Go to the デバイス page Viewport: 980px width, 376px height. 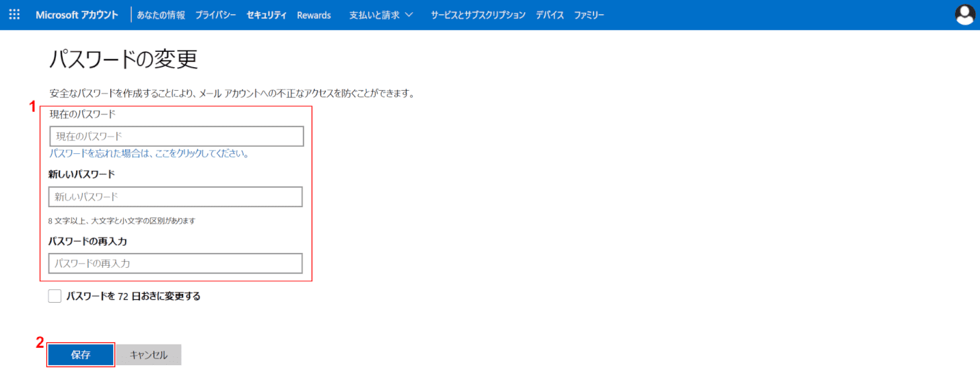550,15
